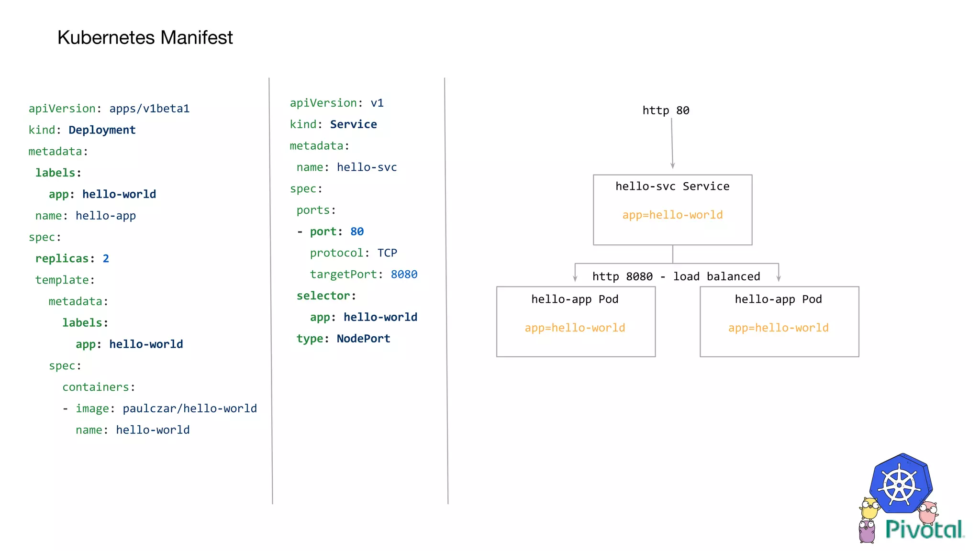Click the blue Kubernetes helm wheel logo
The width and height of the screenshot is (980, 551).
click(x=900, y=485)
